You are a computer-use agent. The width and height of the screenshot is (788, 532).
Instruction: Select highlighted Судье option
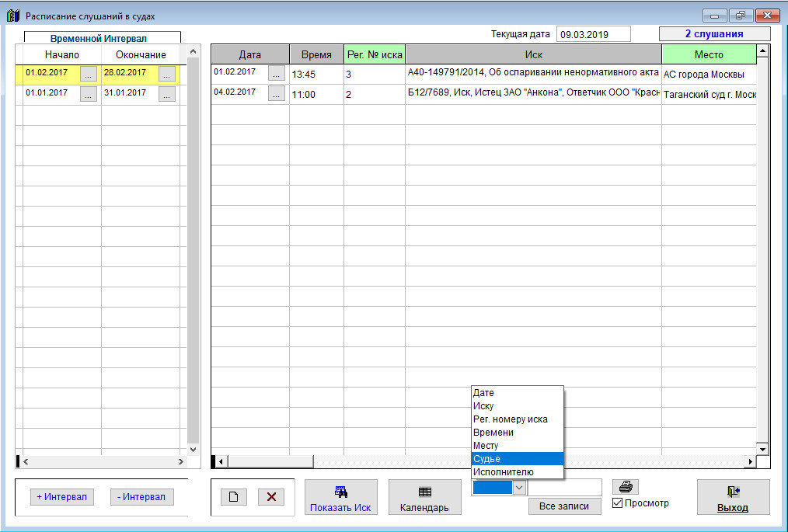(517, 459)
